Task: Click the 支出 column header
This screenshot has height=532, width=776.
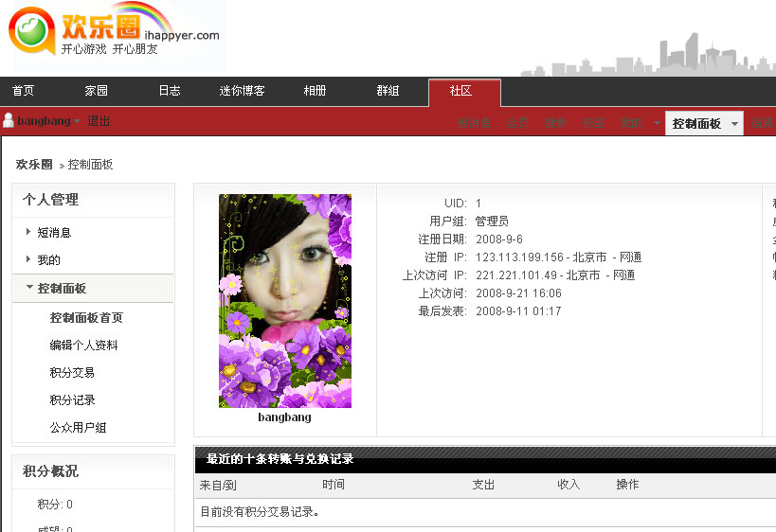Action: coord(483,485)
